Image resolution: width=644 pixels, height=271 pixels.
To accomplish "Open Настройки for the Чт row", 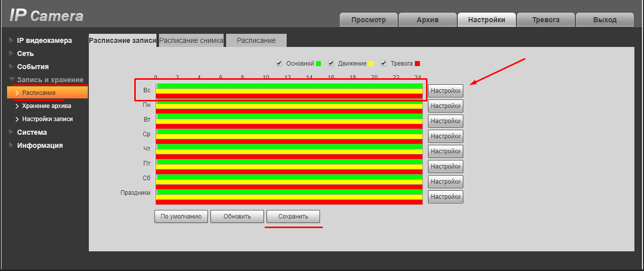I will point(446,151).
